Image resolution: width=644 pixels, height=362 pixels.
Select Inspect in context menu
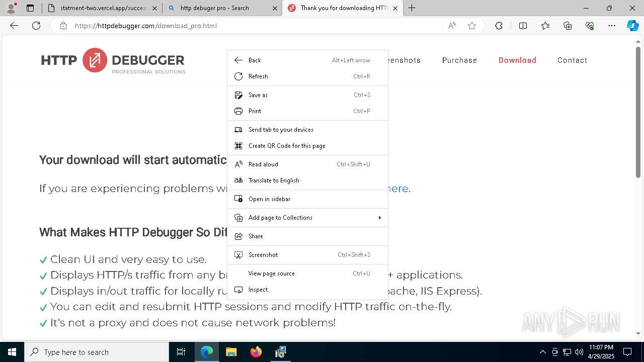[x=307, y=290]
